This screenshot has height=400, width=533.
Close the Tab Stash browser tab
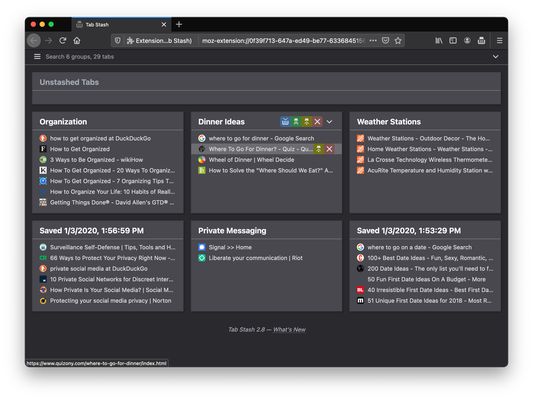[164, 24]
